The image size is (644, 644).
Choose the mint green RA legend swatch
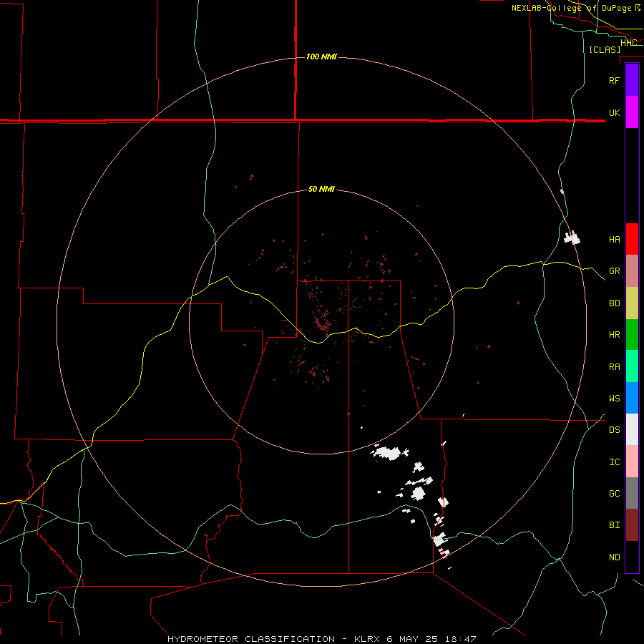(632, 366)
